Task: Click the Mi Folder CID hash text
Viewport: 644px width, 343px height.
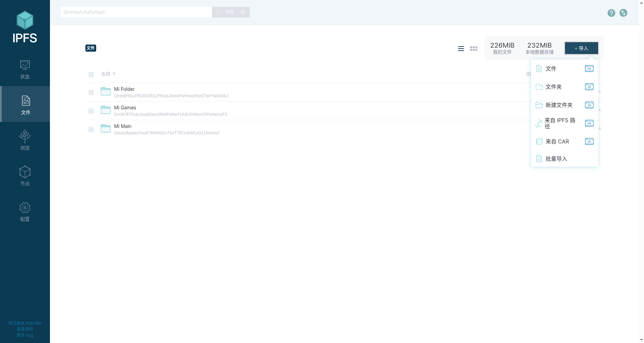Action: point(171,96)
